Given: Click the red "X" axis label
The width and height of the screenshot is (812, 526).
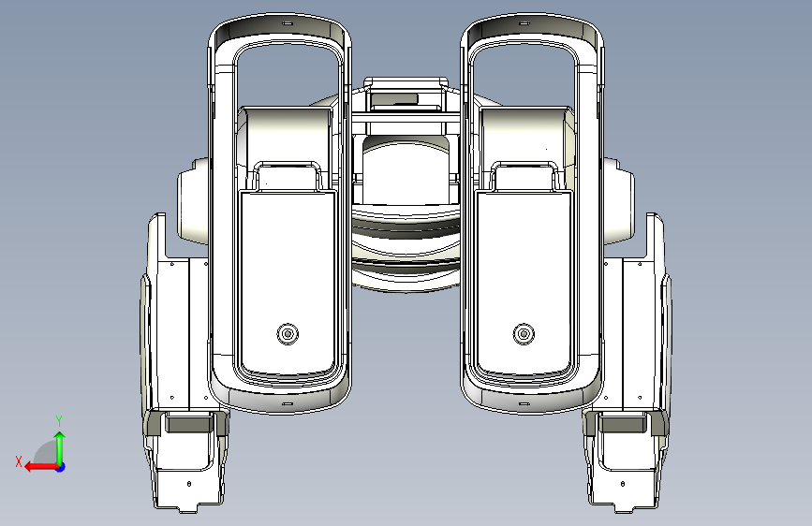Looking at the screenshot, I should [x=19, y=461].
